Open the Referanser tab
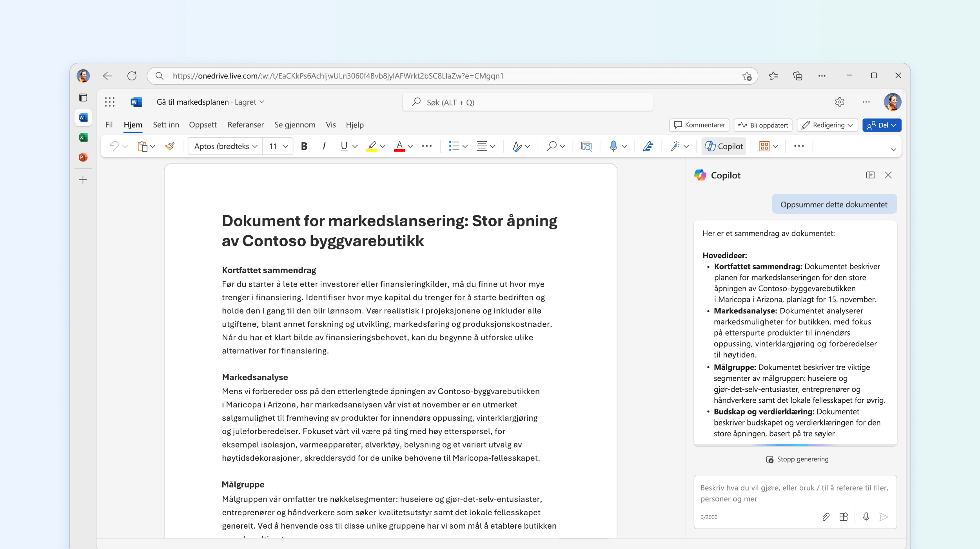This screenshot has height=549, width=980. click(x=245, y=125)
